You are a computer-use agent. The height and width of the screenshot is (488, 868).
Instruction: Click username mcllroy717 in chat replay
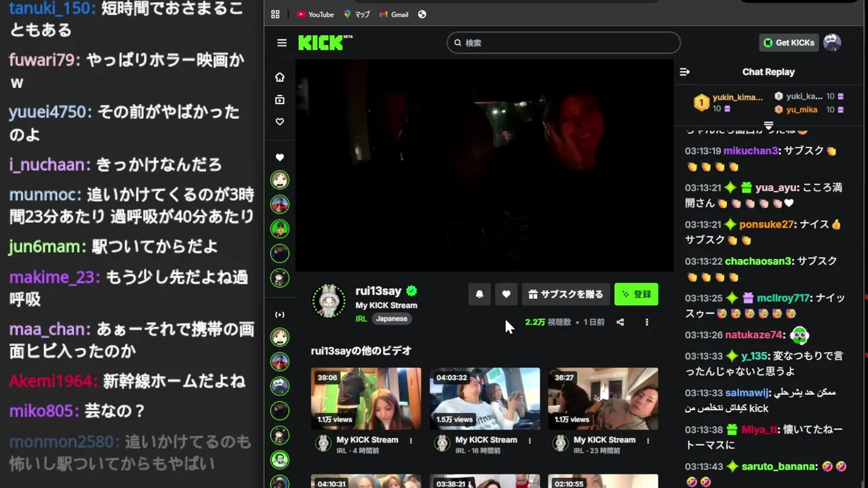pyautogui.click(x=783, y=298)
